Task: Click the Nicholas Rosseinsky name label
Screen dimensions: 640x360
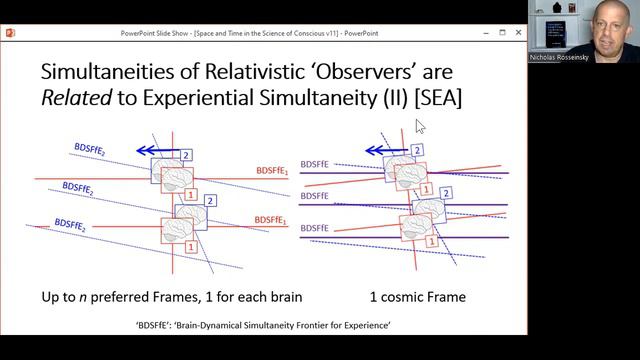Action: [559, 58]
